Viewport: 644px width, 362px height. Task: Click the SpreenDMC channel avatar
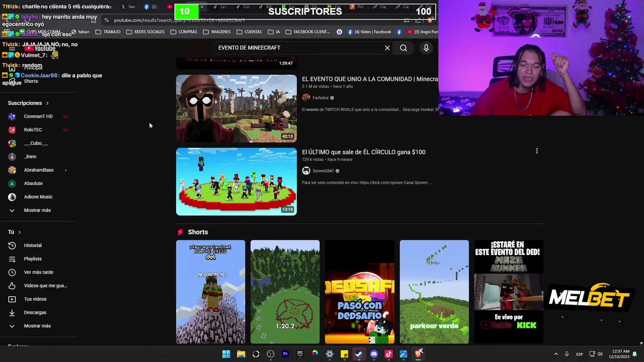coord(306,171)
